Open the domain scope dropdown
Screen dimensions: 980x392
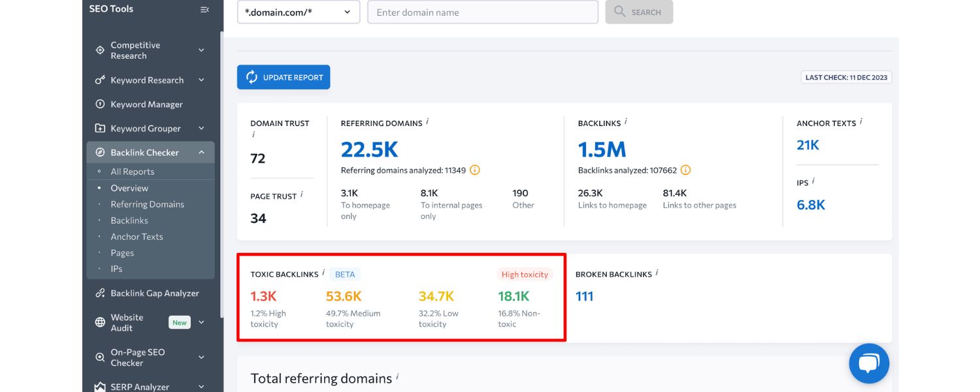[298, 12]
